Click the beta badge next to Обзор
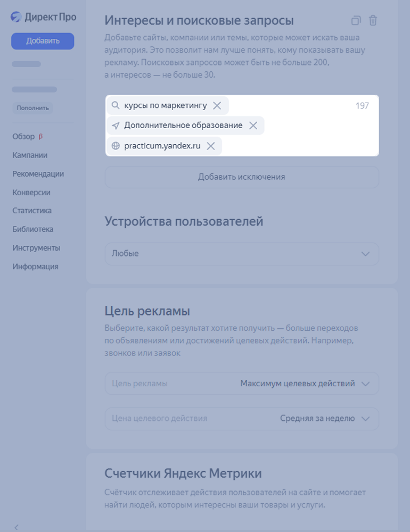This screenshot has width=410, height=532. point(40,136)
